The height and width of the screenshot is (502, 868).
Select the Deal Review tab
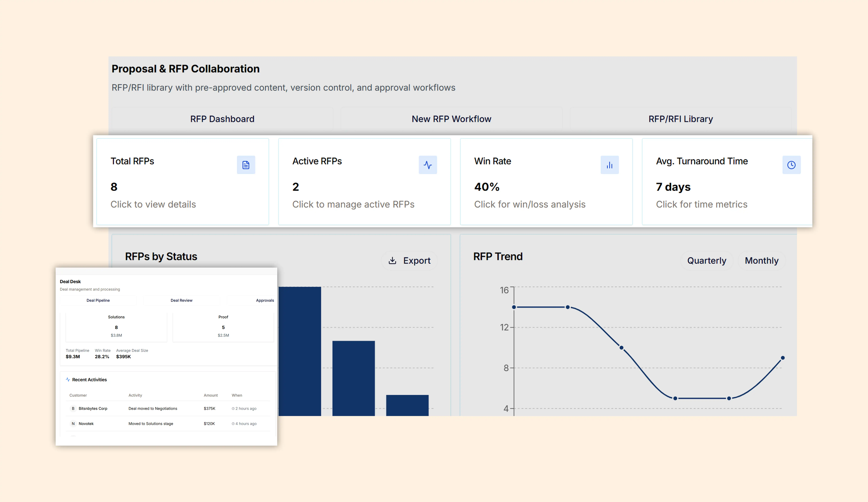(181, 300)
